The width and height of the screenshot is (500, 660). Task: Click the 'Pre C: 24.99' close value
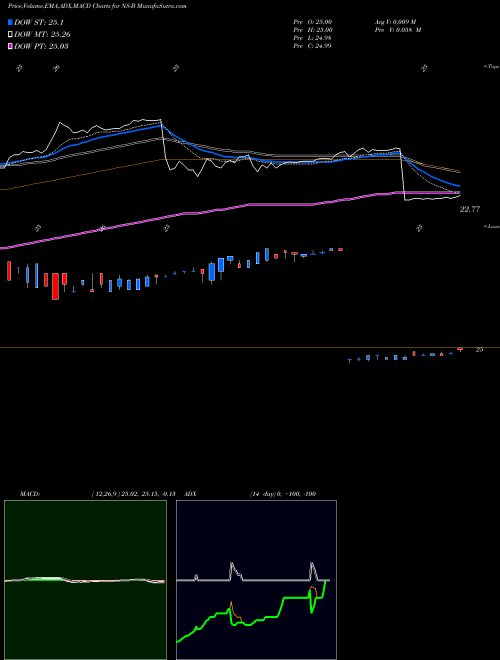click(x=313, y=46)
